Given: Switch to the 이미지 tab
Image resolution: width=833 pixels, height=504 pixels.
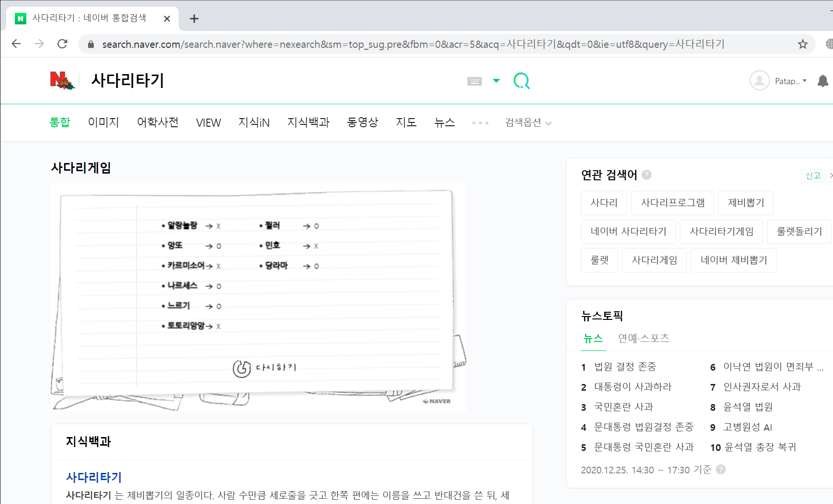Looking at the screenshot, I should pyautogui.click(x=103, y=122).
